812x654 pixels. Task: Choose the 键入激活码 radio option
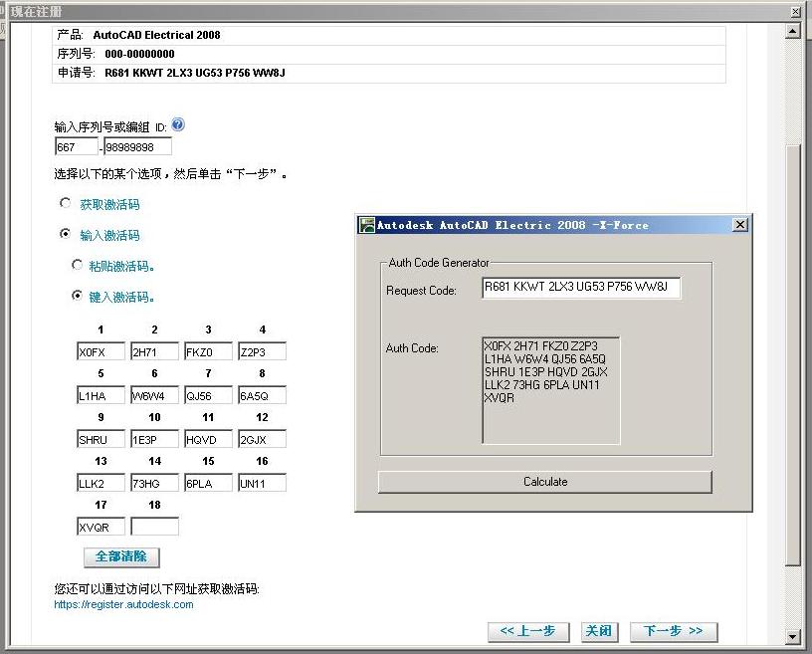[78, 296]
